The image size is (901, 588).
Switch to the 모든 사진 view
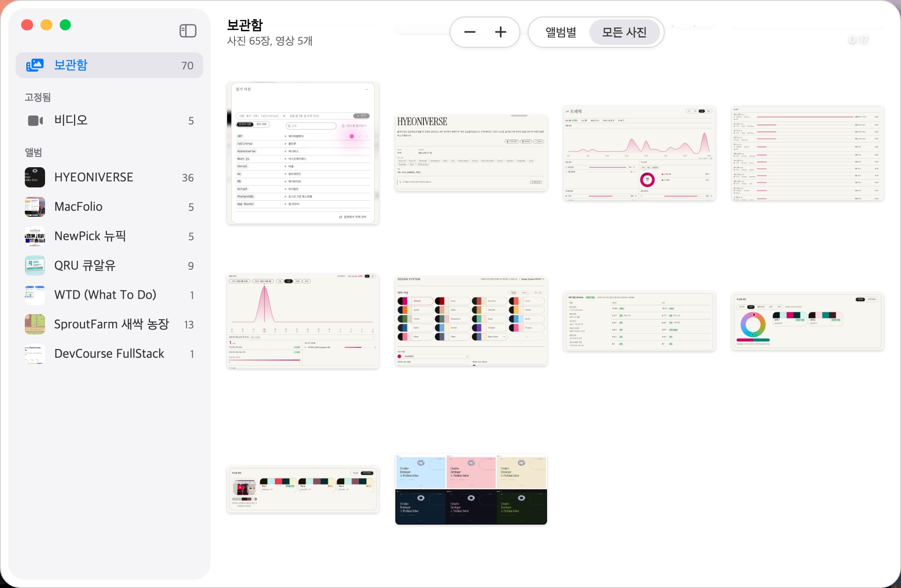pyautogui.click(x=624, y=32)
